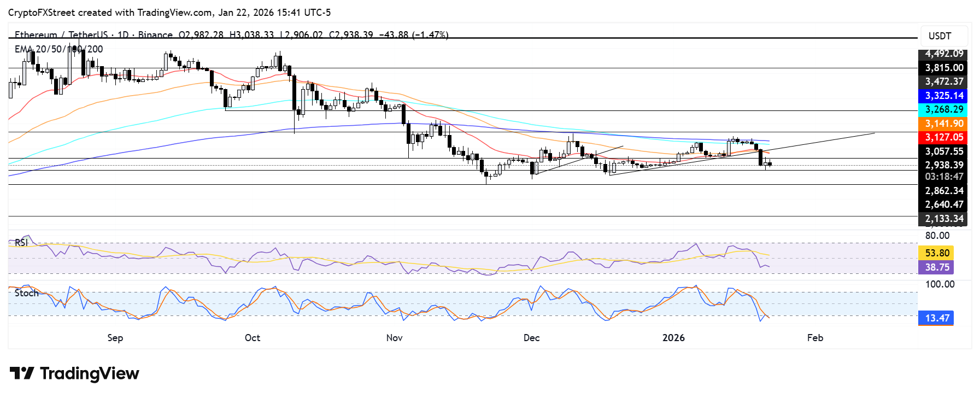
Task: Click the 03:18:47 candle countdown timer
Action: [943, 177]
